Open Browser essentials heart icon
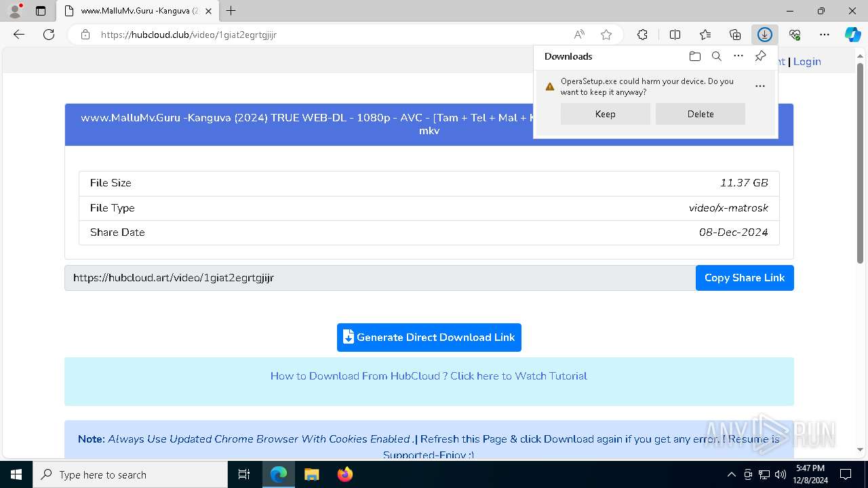868x488 pixels. pyautogui.click(x=795, y=35)
